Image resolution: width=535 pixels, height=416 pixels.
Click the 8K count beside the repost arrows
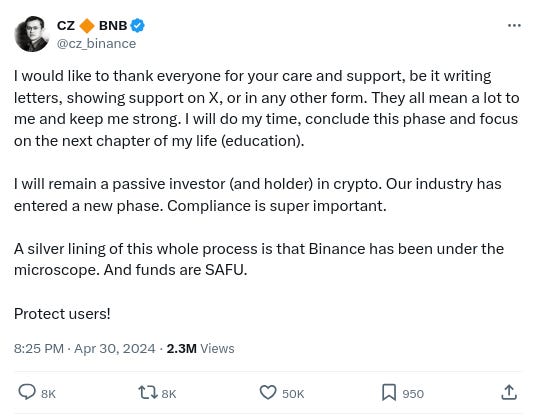pos(169,394)
